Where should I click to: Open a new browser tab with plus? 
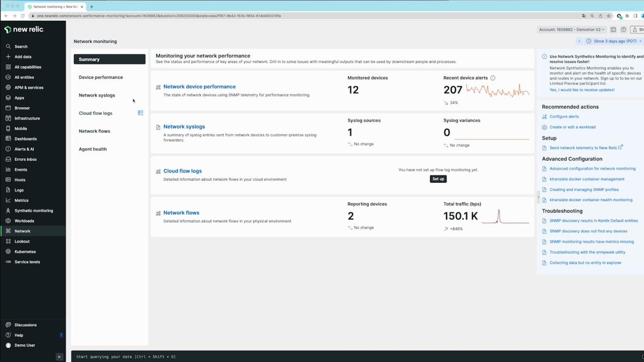click(92, 7)
